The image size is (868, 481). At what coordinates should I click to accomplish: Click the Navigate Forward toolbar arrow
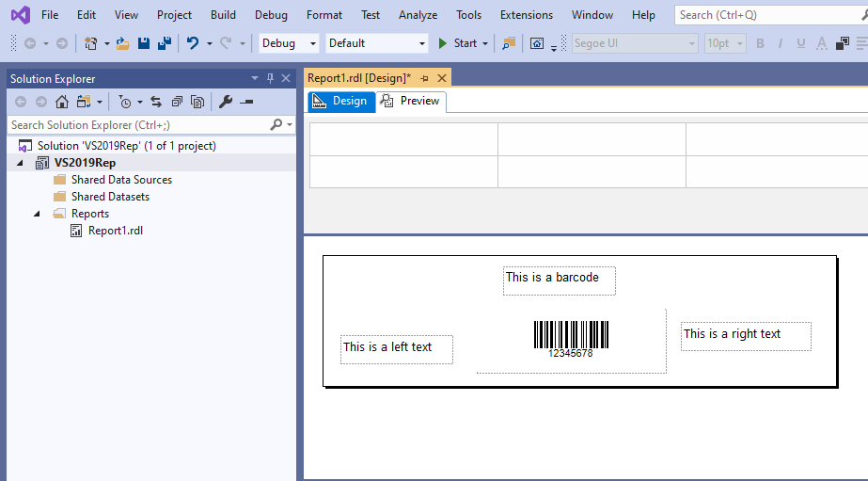(x=62, y=43)
